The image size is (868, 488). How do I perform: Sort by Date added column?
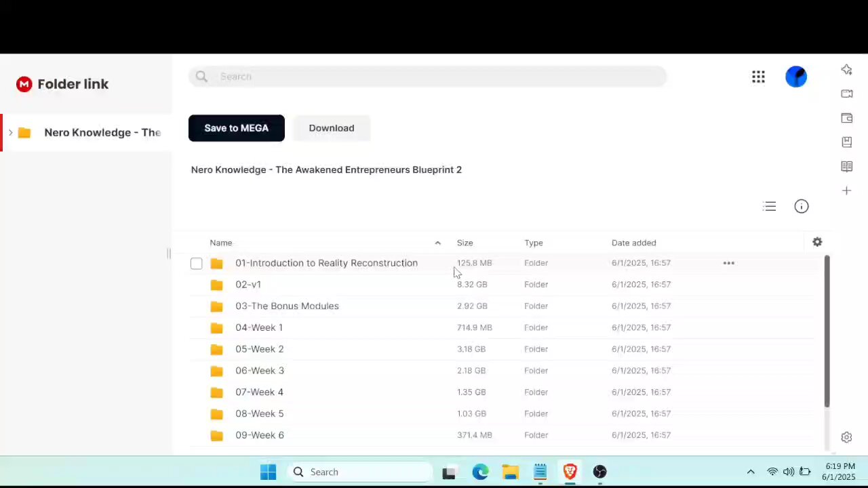(x=633, y=243)
